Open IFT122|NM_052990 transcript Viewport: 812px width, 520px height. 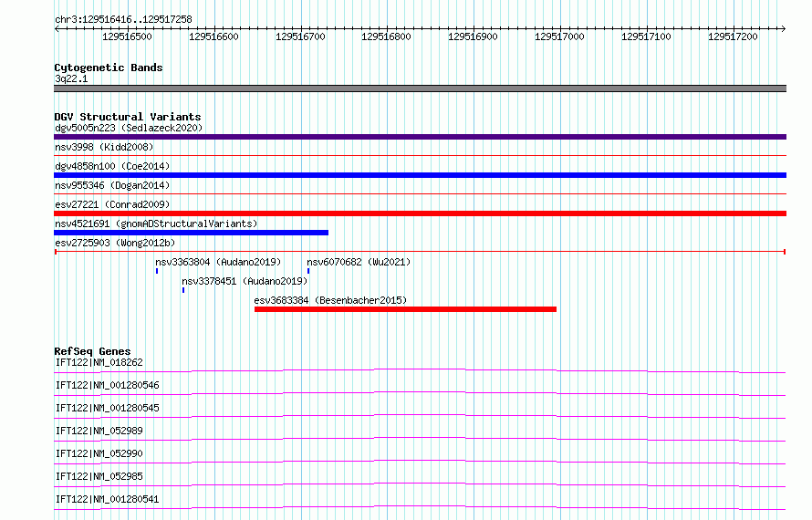(x=99, y=453)
